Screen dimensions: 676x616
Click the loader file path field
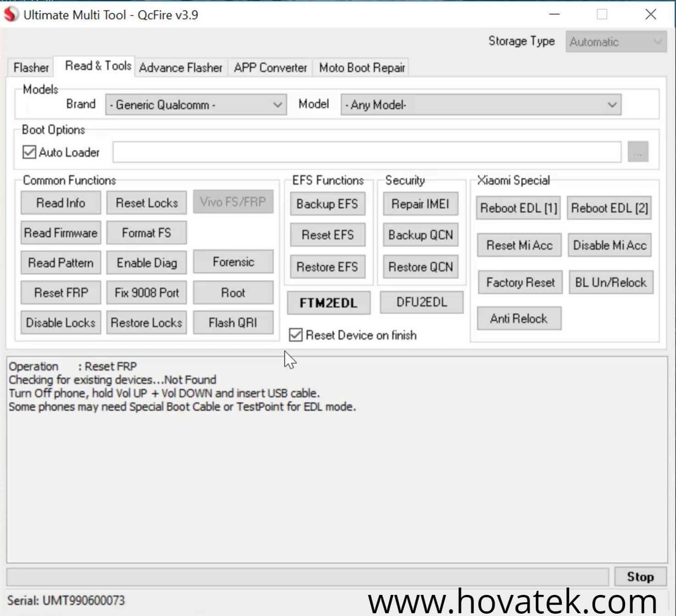[x=366, y=152]
